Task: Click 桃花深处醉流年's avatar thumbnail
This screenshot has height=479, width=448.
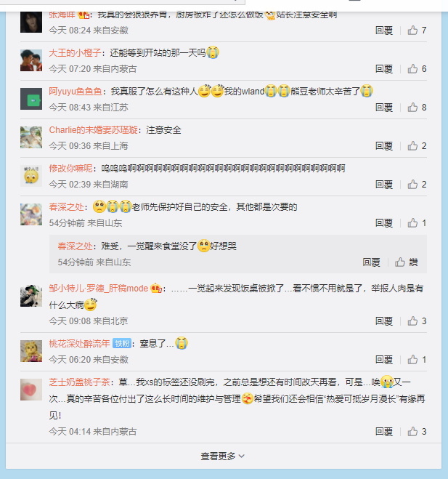Action: point(31,351)
